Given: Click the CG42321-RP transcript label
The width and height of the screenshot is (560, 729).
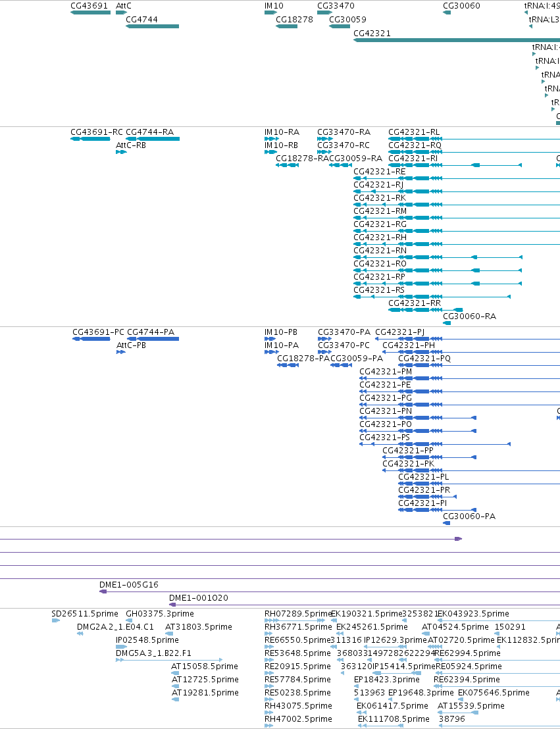Looking at the screenshot, I should [x=379, y=277].
